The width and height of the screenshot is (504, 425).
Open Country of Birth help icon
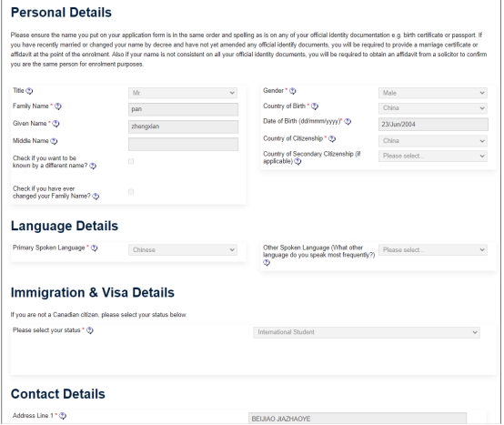[315, 106]
